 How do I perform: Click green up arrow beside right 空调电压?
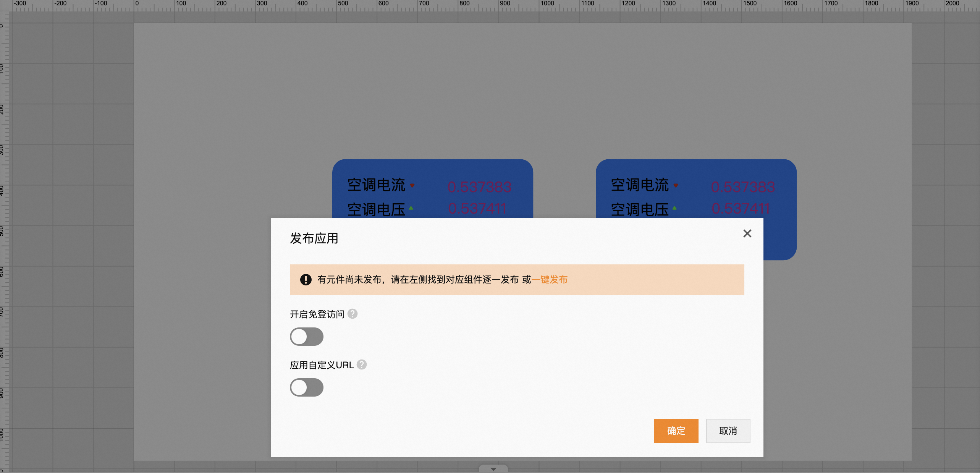674,208
